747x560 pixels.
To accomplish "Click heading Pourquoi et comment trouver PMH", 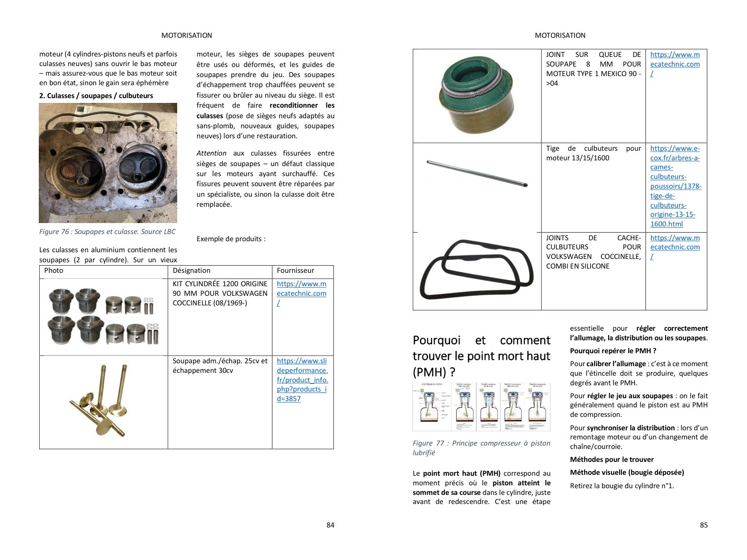I will coord(481,356).
